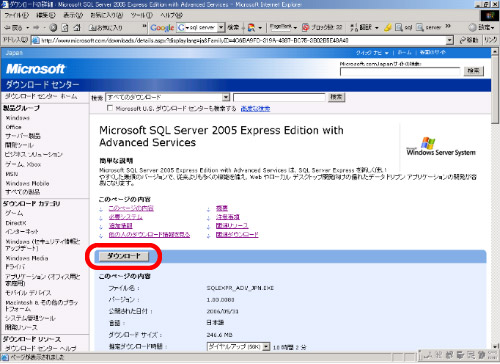Click the リンク links bar label

coord(490,40)
